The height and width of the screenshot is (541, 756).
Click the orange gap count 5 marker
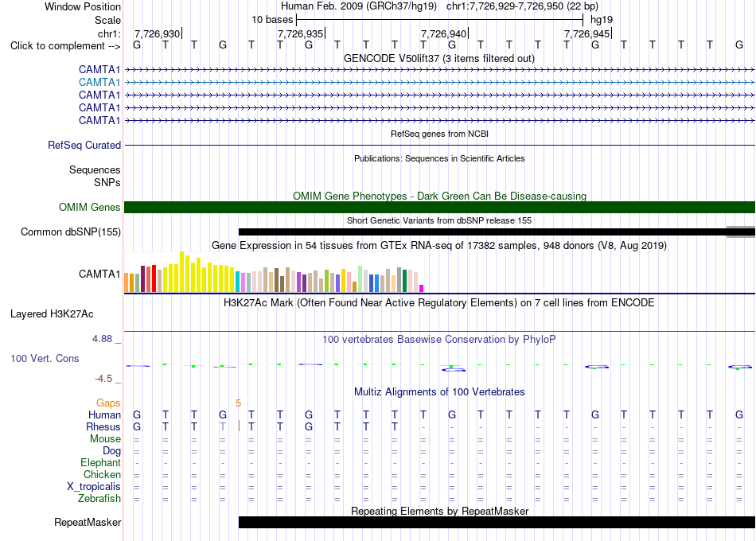tap(238, 403)
